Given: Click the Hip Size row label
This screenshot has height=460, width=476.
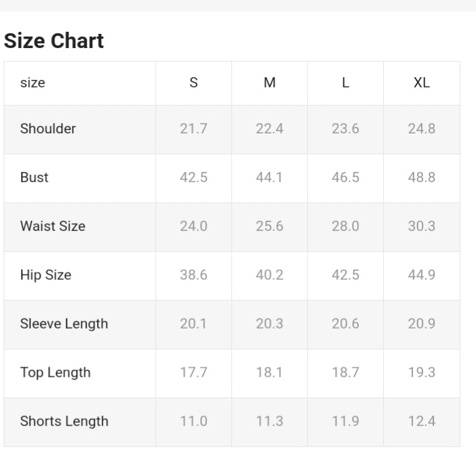Looking at the screenshot, I should pos(45,275).
